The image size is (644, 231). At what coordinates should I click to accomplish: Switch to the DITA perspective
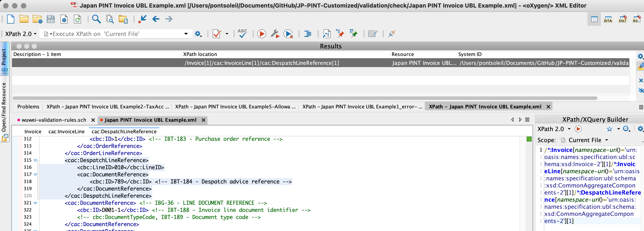click(x=608, y=19)
